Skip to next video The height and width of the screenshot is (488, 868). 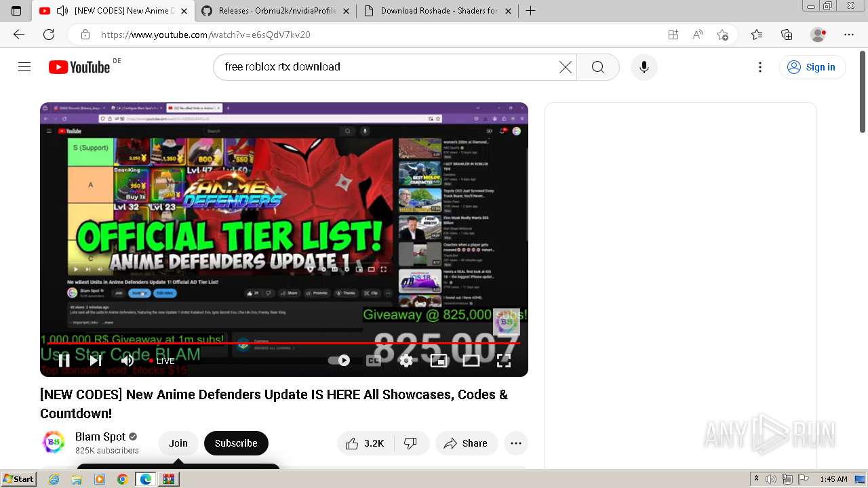pos(96,361)
